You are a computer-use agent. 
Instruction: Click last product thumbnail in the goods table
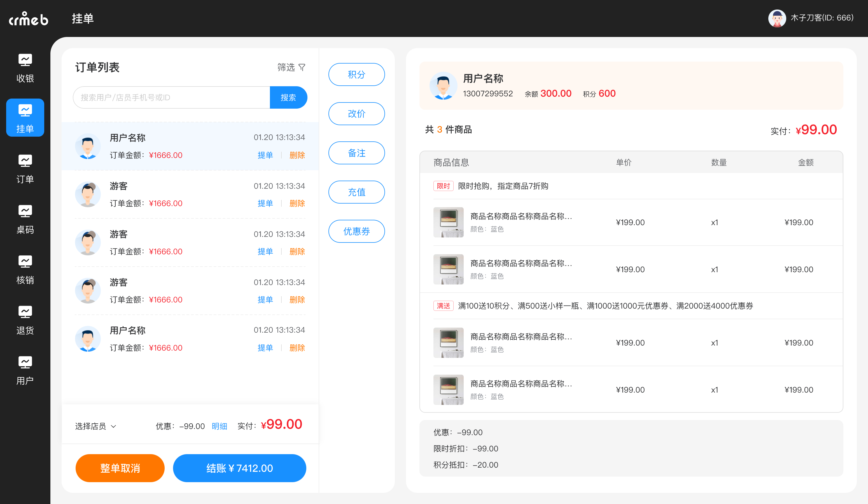448,389
